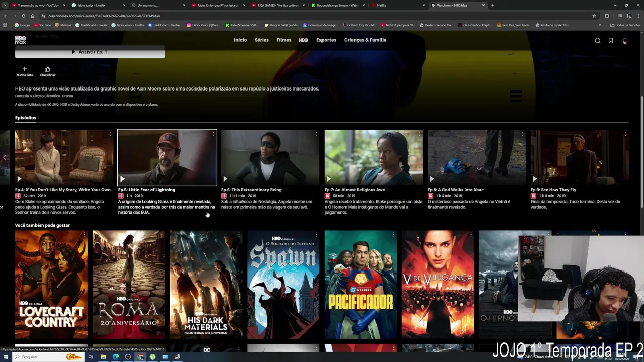Open the profile avatar menu
Viewport: 644px width, 362px height.
625,41
